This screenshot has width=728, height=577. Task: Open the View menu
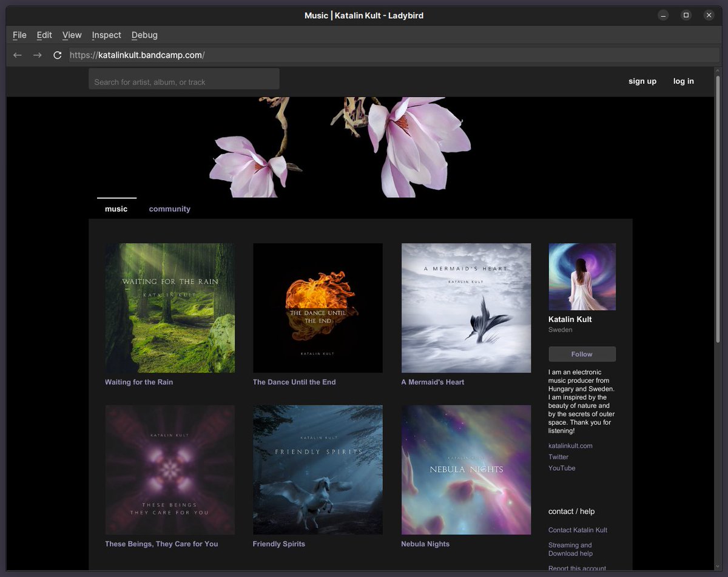click(72, 35)
